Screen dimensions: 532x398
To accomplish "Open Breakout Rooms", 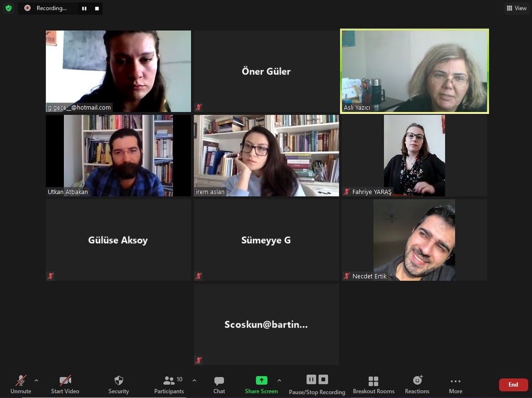I will click(373, 385).
